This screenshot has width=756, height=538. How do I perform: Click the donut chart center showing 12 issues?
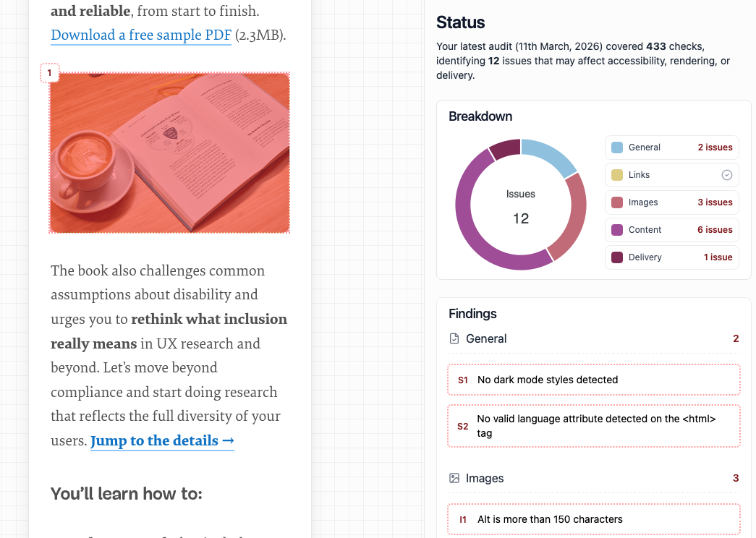tap(520, 204)
